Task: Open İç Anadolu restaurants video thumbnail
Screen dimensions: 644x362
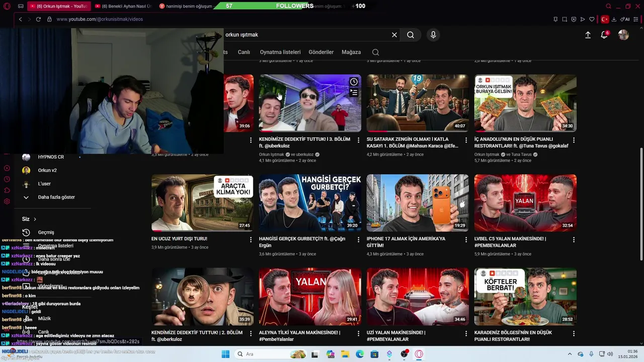Action: click(525, 103)
